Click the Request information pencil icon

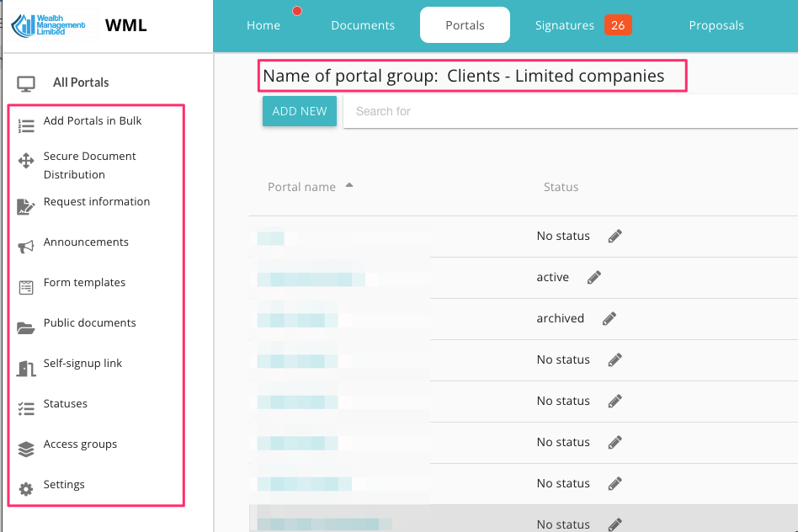click(26, 206)
